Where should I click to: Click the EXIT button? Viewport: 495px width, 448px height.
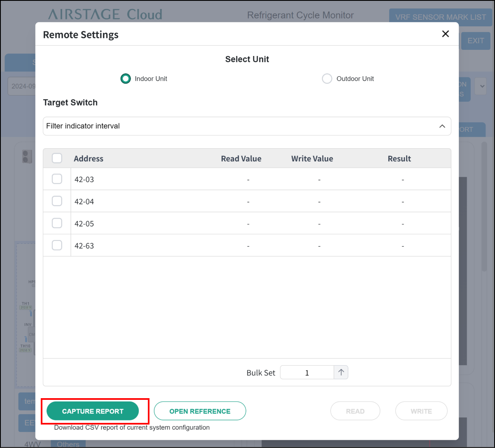476,41
